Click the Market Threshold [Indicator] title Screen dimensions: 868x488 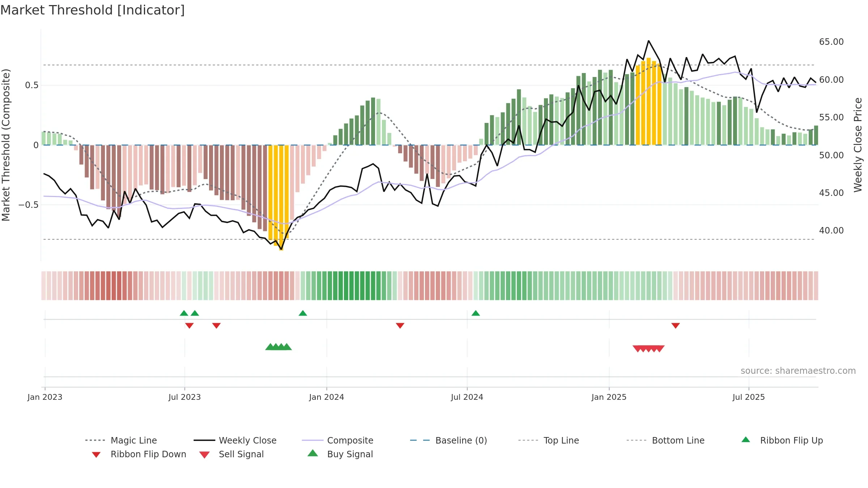pyautogui.click(x=93, y=10)
